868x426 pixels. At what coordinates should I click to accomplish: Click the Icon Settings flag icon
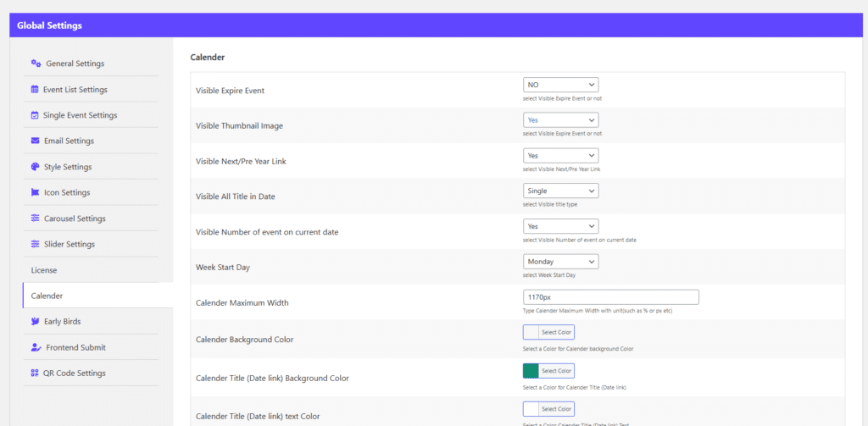tap(35, 192)
